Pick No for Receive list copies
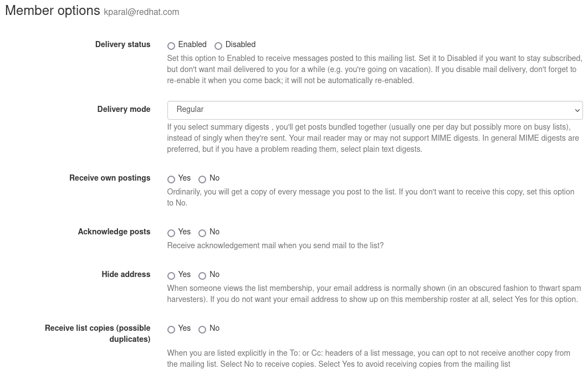The image size is (588, 374). coord(202,330)
